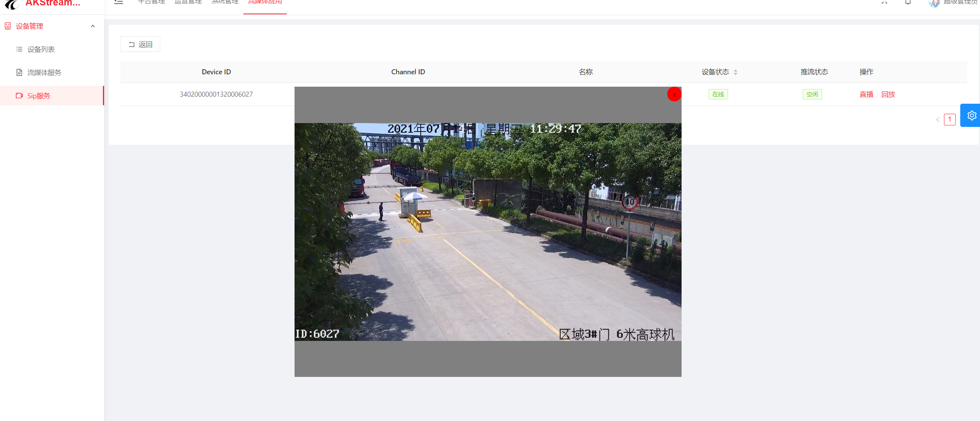
Task: Click the sidebar collapse hamburger icon
Action: (x=118, y=2)
